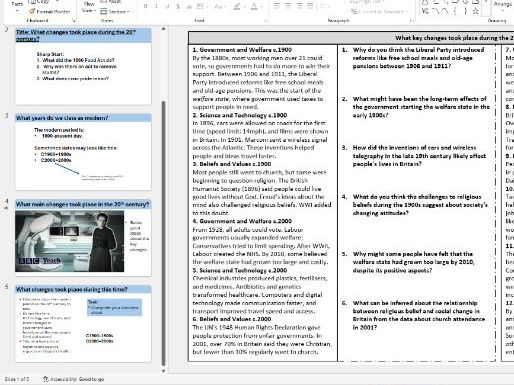Click the slide thumbnail panel scrollbar thumb
This screenshot has height=385, width=514.
click(163, 233)
